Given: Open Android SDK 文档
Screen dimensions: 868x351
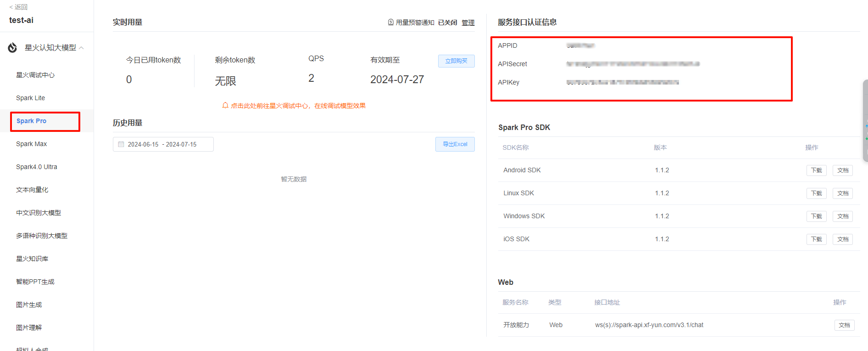Looking at the screenshot, I should click(843, 170).
